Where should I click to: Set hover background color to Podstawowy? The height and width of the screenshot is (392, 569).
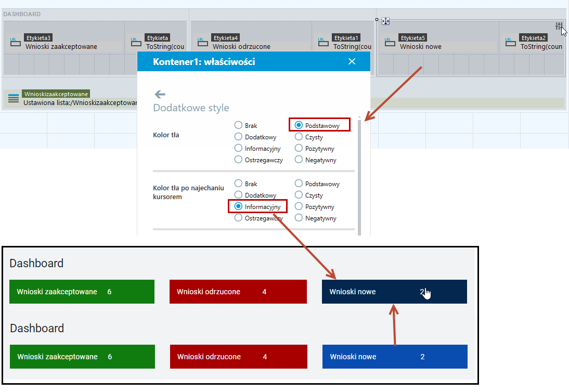pyautogui.click(x=299, y=184)
